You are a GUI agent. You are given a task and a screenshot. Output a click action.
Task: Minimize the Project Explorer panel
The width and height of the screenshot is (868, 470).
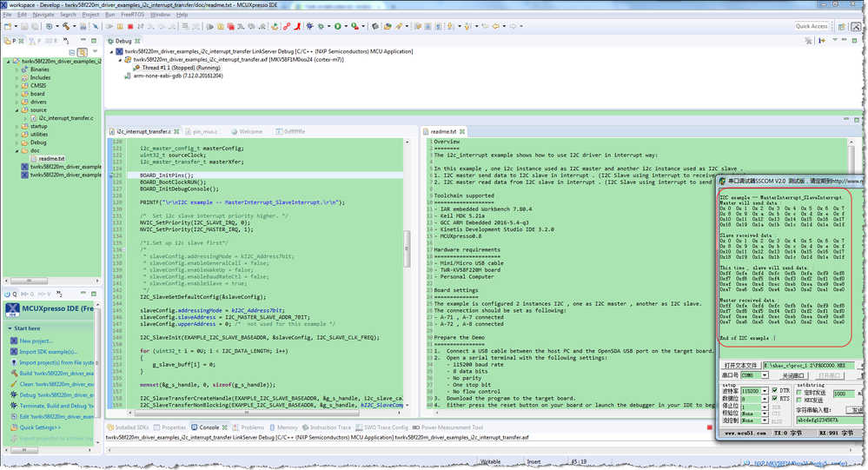coord(83,41)
